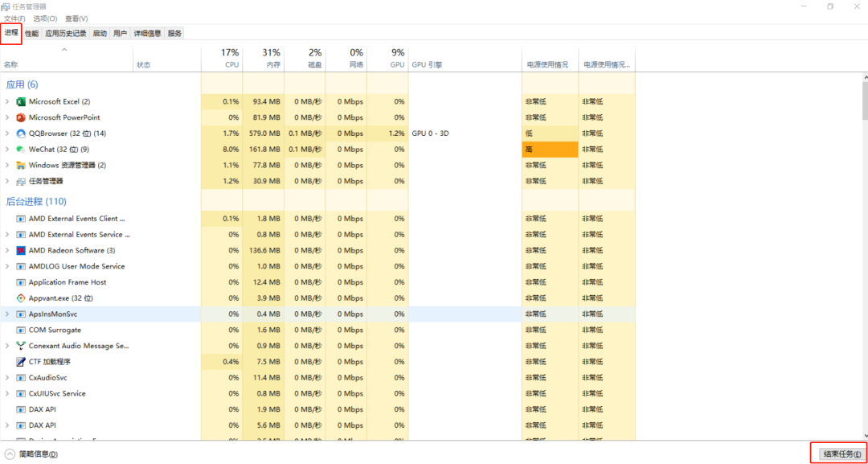Viewport: 868px width, 464px height.
Task: Click the scrollbar up arrow
Action: pos(864,77)
